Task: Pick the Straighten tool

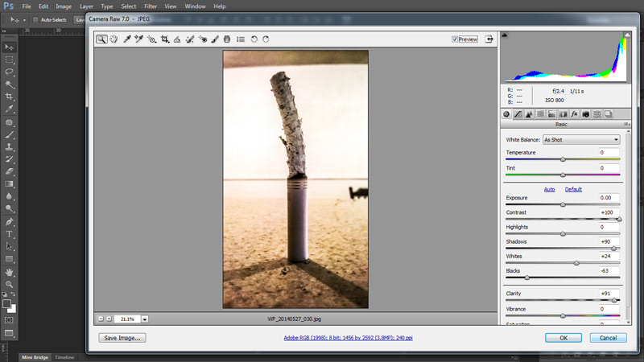Action: (177, 39)
